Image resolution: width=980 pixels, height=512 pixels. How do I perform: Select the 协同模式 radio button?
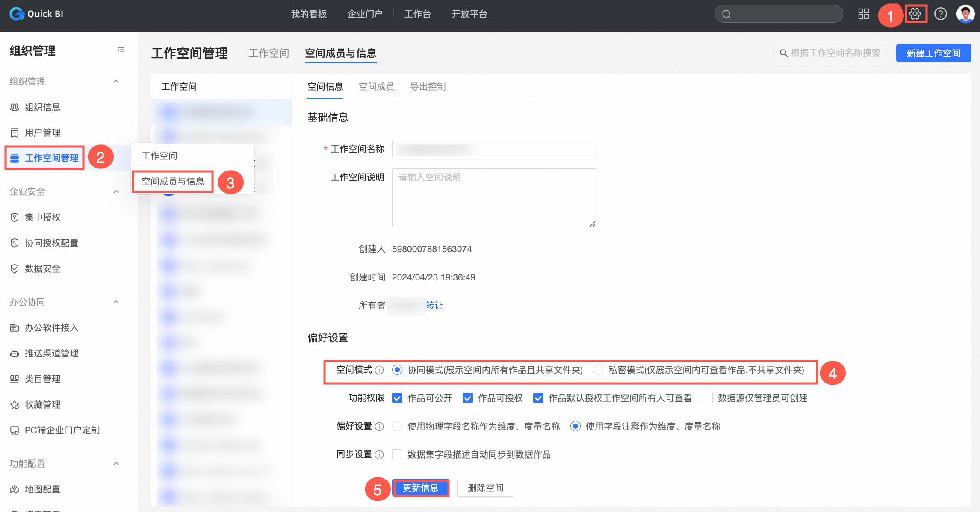[397, 370]
